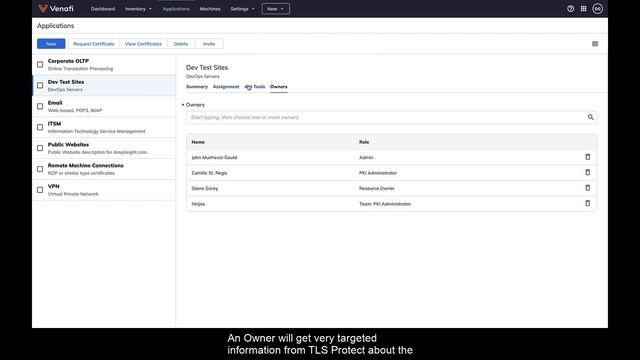The width and height of the screenshot is (640, 360).
Task: Select the ITSM application row
Action: coord(104,127)
